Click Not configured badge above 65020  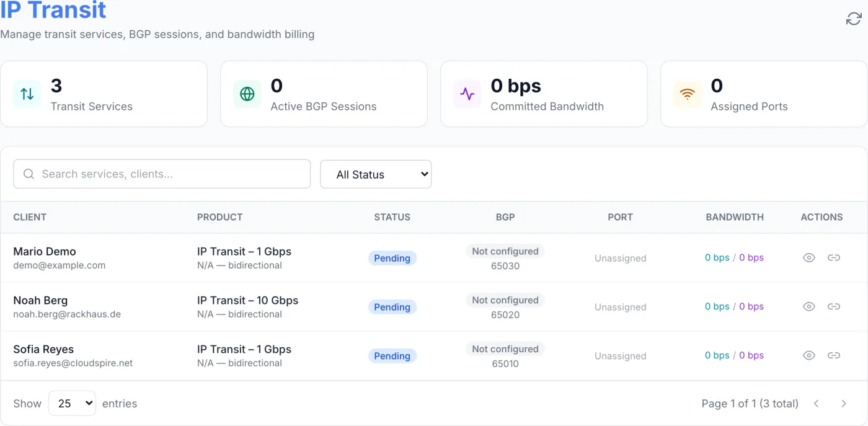[505, 300]
